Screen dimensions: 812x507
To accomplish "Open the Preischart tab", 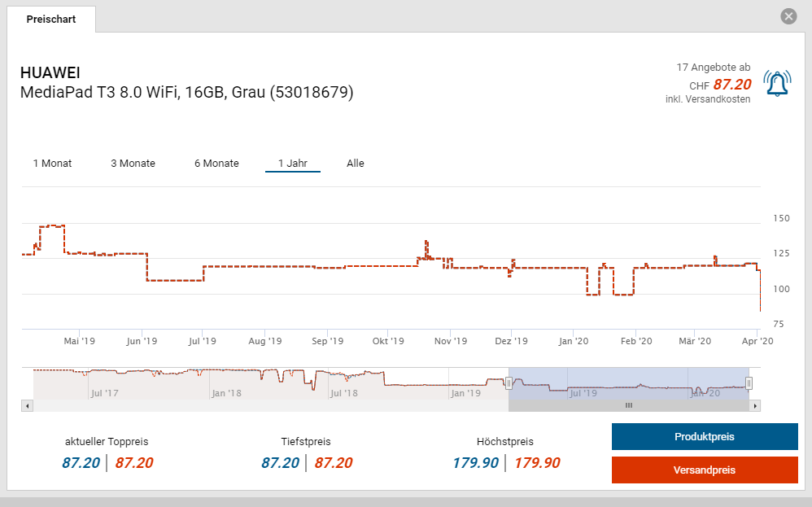I will pyautogui.click(x=51, y=20).
